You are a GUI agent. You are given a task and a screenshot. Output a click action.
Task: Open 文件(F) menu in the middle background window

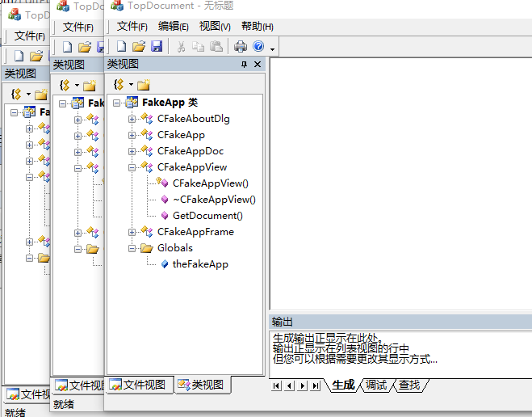click(x=78, y=27)
